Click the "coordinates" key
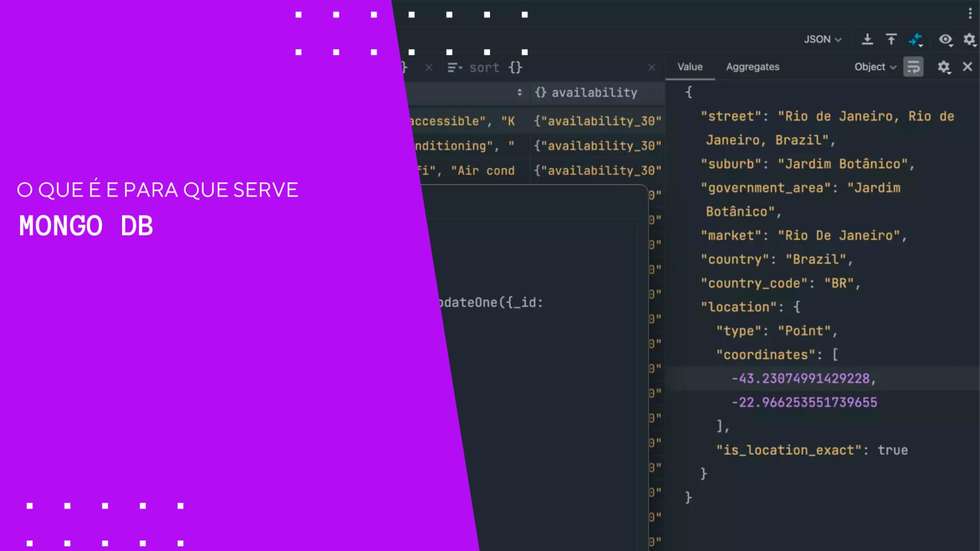This screenshot has width=980, height=551. pyautogui.click(x=766, y=355)
